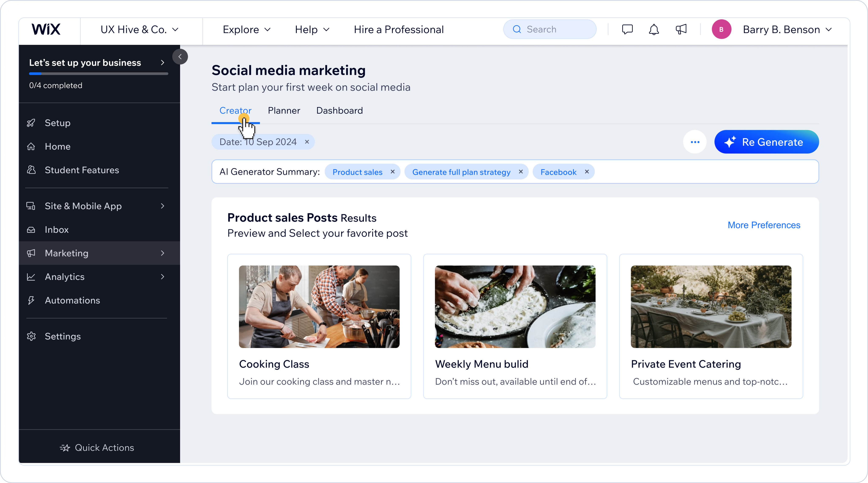Viewport: 868px width, 483px height.
Task: Click Barry B. Benson's avatar circle
Action: coord(721,30)
